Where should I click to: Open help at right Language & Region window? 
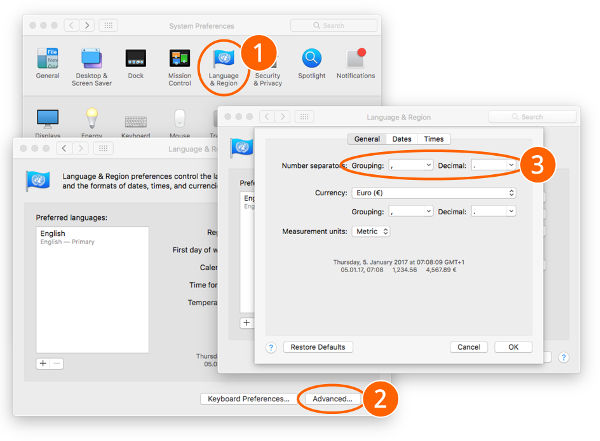click(x=563, y=358)
